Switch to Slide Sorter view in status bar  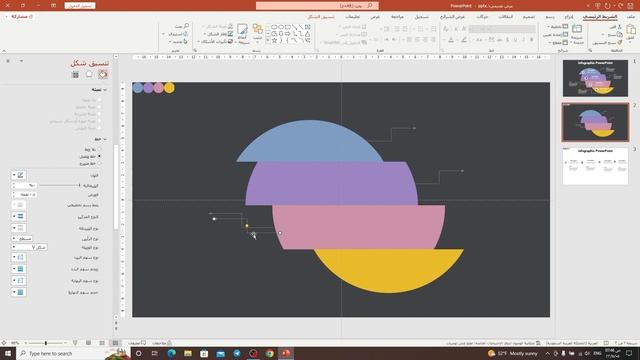click(102, 343)
